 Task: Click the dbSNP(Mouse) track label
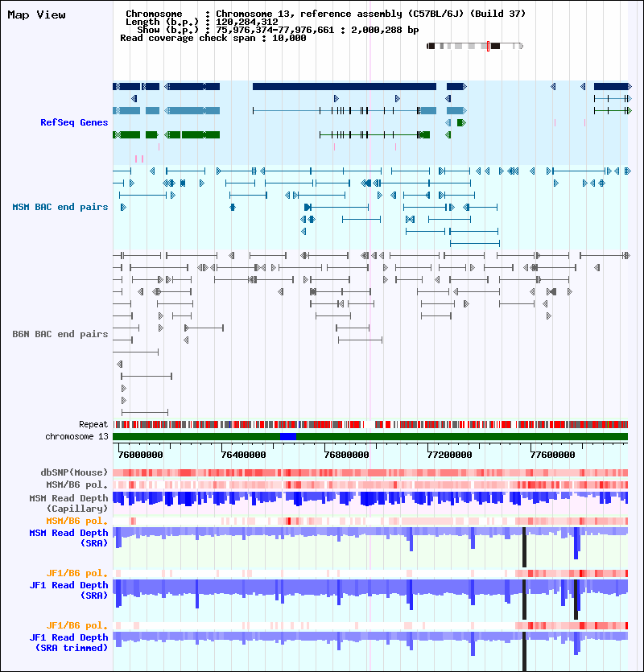click(74, 472)
